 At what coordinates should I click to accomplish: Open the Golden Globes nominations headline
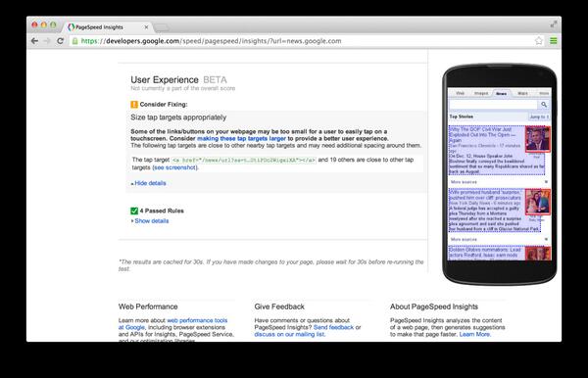(486, 253)
